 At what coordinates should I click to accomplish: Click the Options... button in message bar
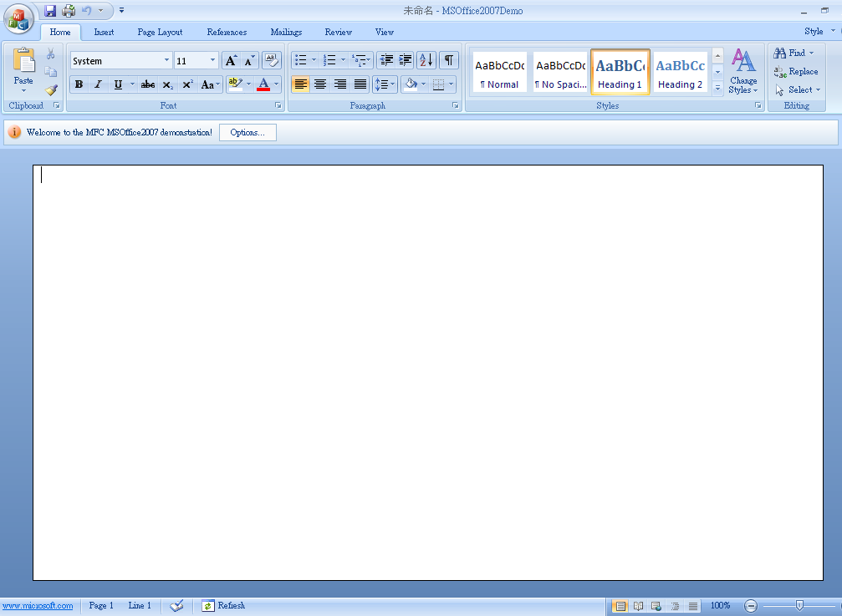click(x=247, y=133)
